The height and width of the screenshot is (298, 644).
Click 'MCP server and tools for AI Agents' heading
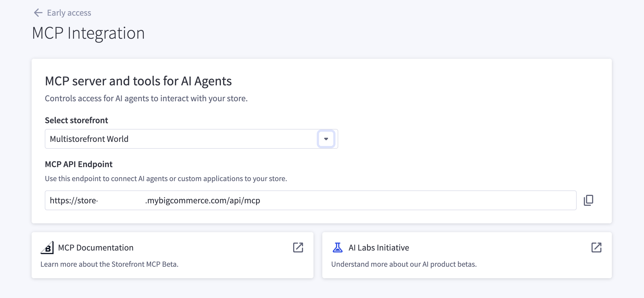click(138, 81)
